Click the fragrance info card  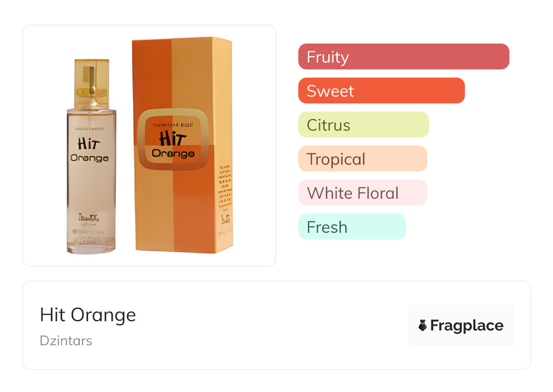coord(276,325)
